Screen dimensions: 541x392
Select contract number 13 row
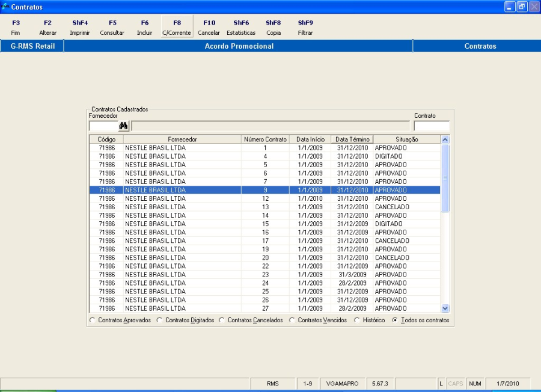click(264, 207)
